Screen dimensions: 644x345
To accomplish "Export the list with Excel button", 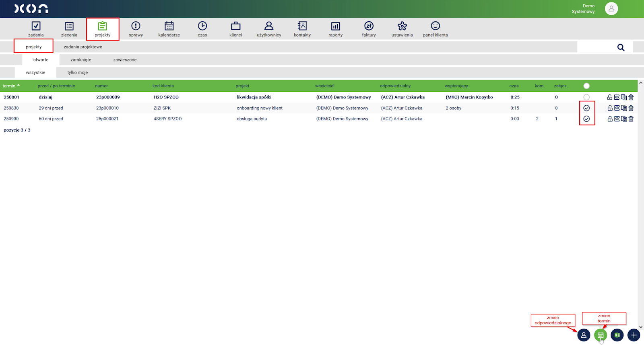I will tap(617, 335).
